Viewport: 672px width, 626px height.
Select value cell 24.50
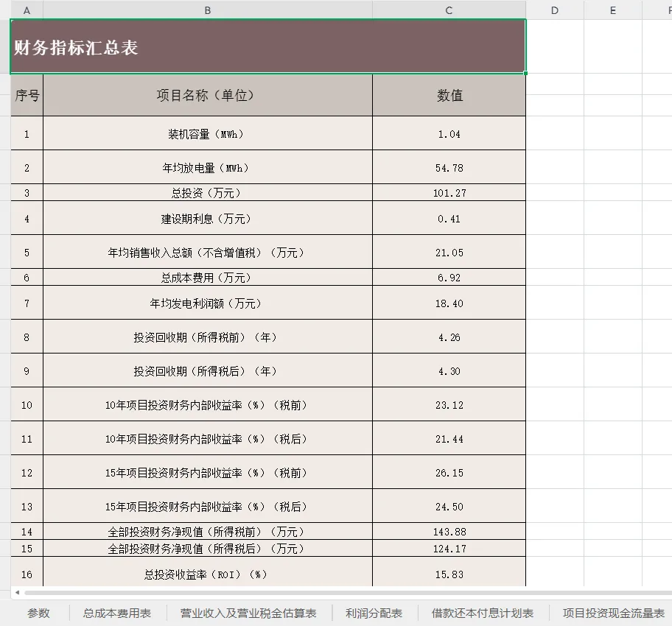coord(449,506)
